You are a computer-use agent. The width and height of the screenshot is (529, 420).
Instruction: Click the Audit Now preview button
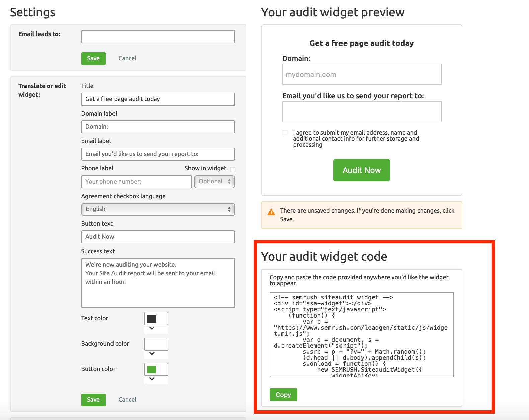(x=362, y=170)
